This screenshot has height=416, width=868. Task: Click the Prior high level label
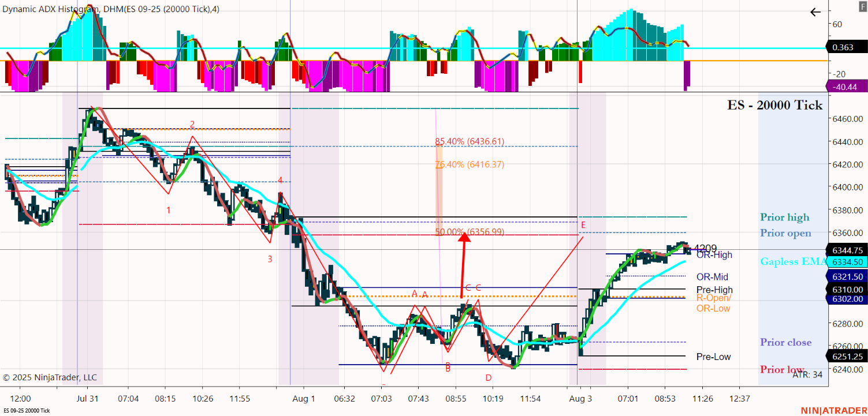click(785, 218)
